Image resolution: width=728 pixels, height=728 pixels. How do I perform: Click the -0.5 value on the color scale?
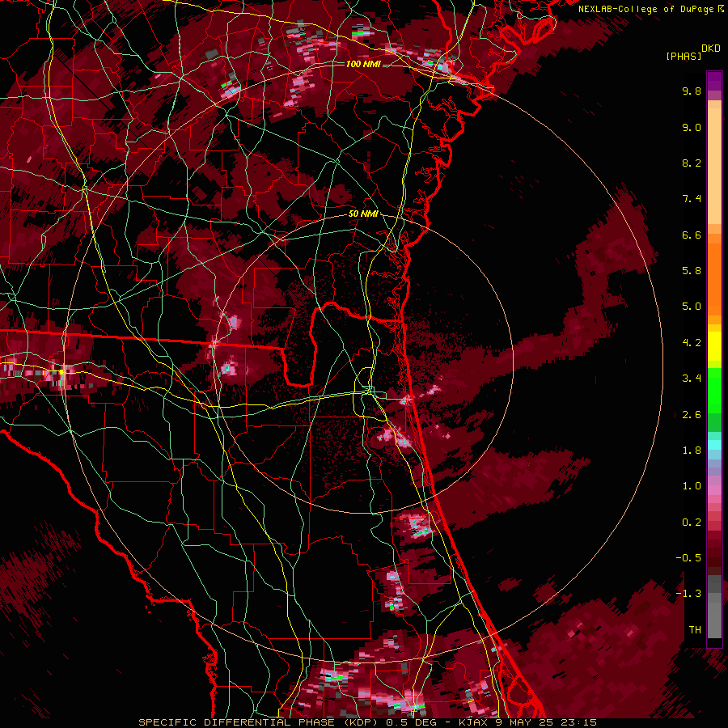[x=688, y=558]
